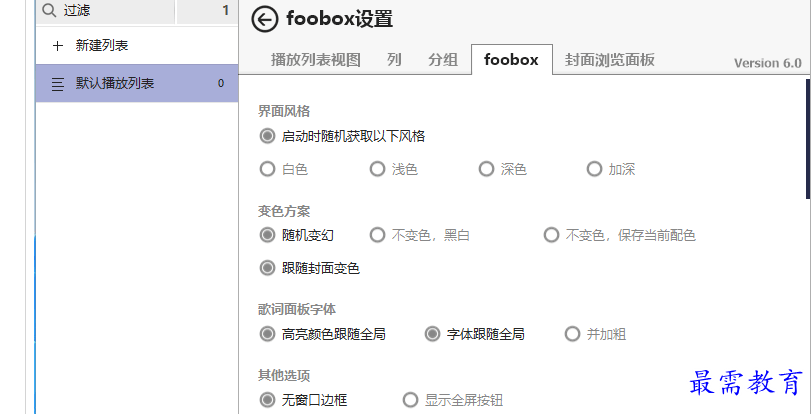This screenshot has width=811, height=414.
Task: Enable 启动时随机获取以下风格 option
Action: pyautogui.click(x=267, y=136)
